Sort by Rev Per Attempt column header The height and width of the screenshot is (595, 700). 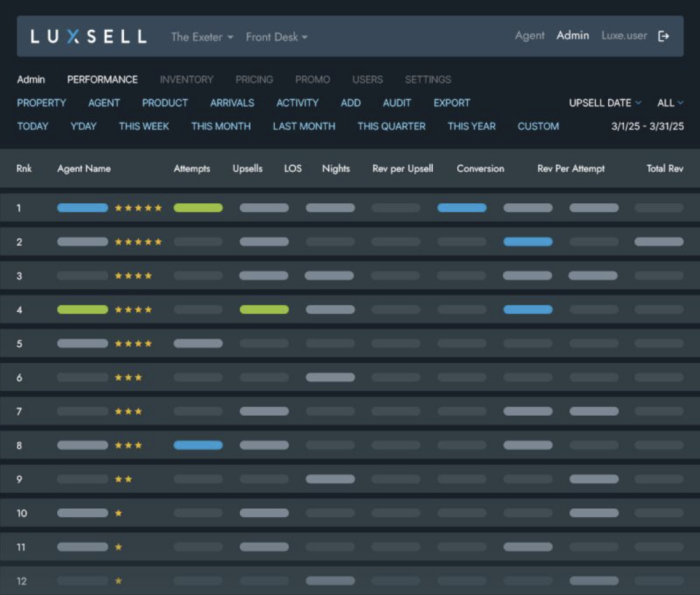coord(571,169)
